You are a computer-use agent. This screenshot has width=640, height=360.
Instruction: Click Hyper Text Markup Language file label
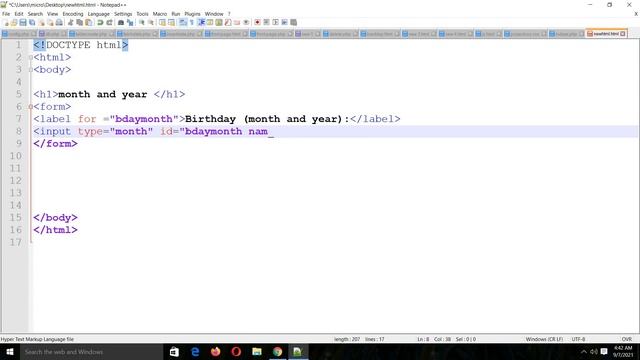[37, 339]
